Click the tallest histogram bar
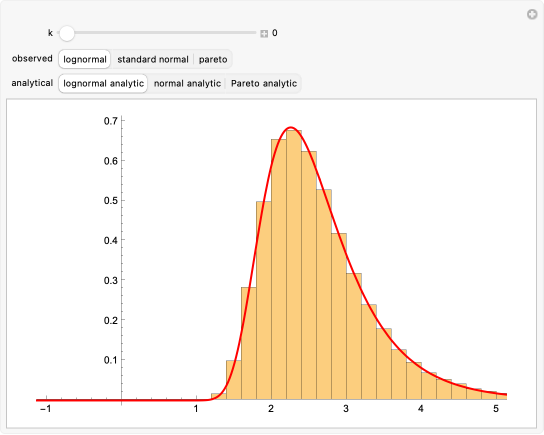The image size is (544, 435). pos(294,265)
